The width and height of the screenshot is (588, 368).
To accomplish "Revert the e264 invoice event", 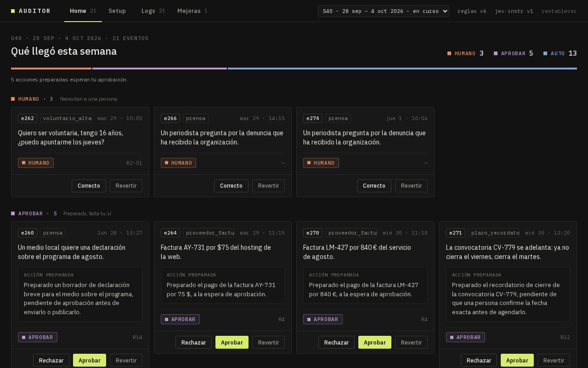I will tap(268, 342).
